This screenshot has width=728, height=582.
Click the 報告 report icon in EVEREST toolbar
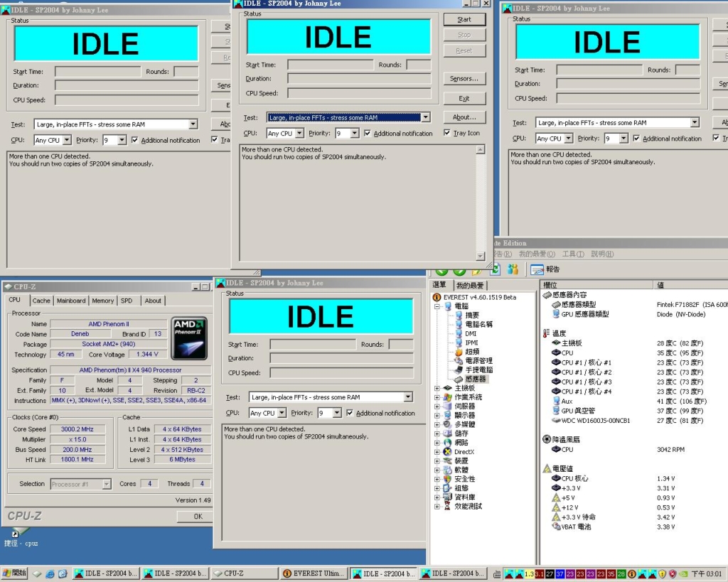tap(537, 269)
